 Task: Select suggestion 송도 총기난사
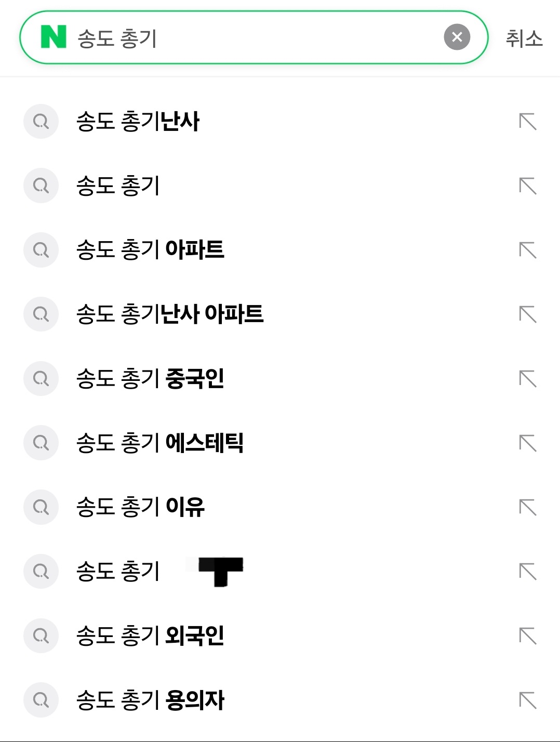pos(138,122)
